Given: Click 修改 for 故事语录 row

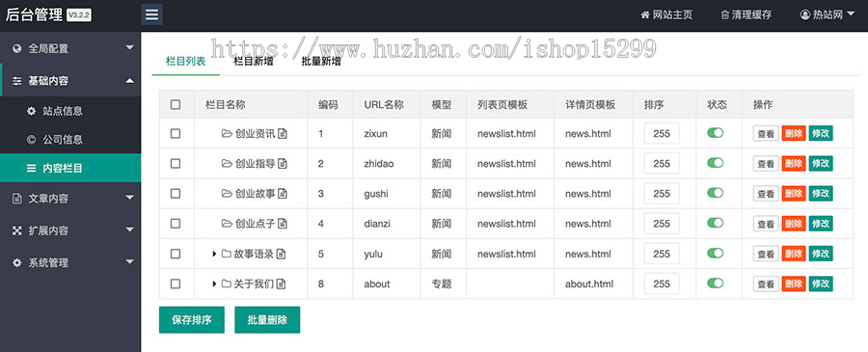Looking at the screenshot, I should (821, 254).
